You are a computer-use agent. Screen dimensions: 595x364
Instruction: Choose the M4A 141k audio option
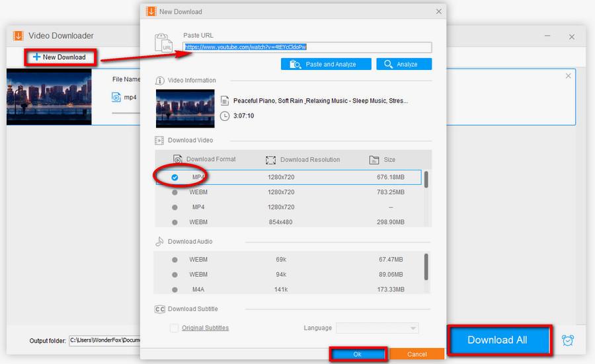coord(175,289)
